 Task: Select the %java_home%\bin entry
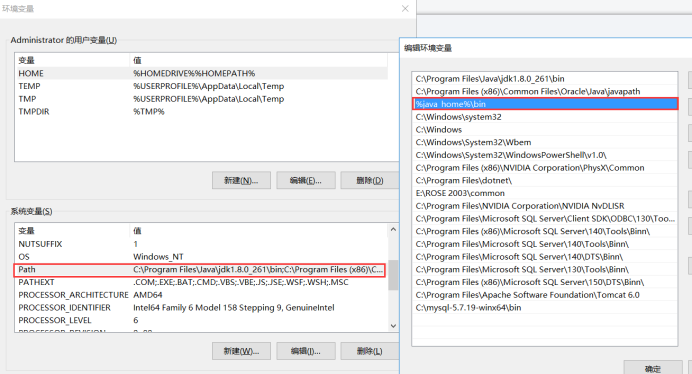click(x=545, y=104)
